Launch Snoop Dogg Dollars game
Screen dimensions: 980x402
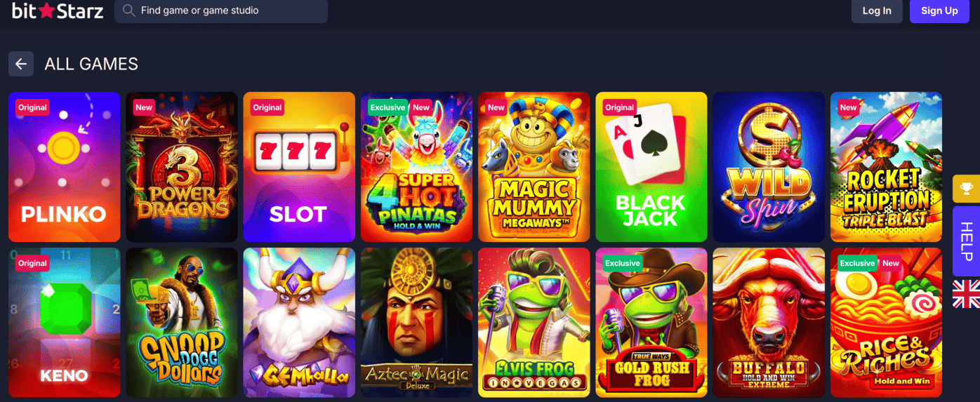tap(182, 323)
